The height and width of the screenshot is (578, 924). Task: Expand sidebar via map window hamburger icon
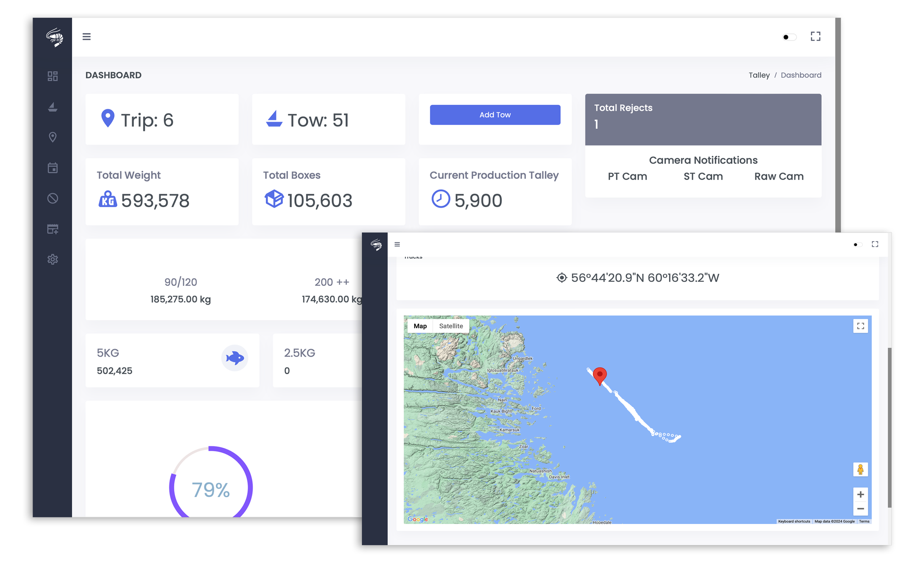(x=397, y=244)
